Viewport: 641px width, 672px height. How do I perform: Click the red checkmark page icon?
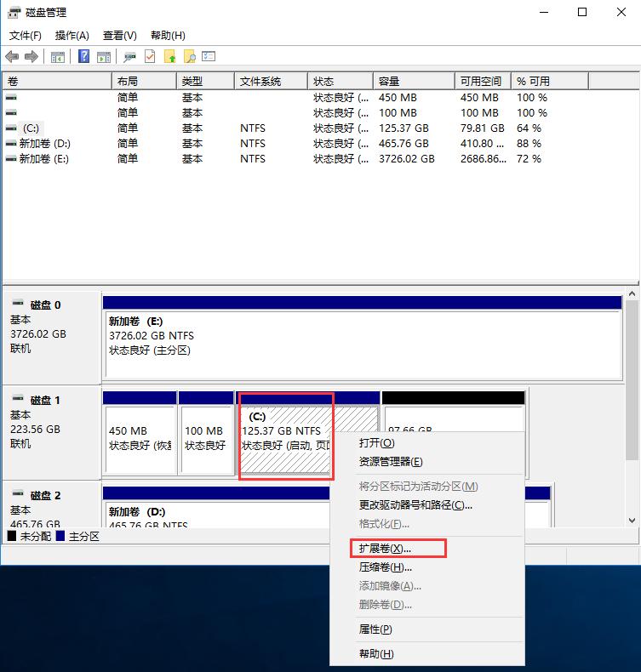coord(150,57)
